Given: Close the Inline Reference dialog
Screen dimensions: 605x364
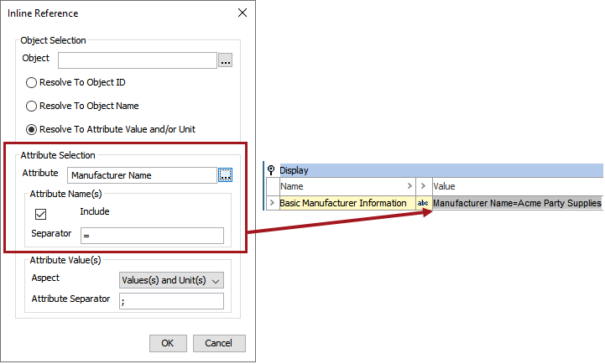Looking at the screenshot, I should pyautogui.click(x=243, y=13).
